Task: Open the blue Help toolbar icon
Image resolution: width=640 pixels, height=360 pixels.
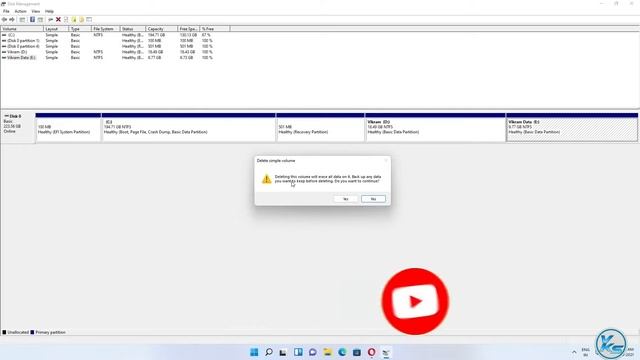Action: [x=32, y=20]
